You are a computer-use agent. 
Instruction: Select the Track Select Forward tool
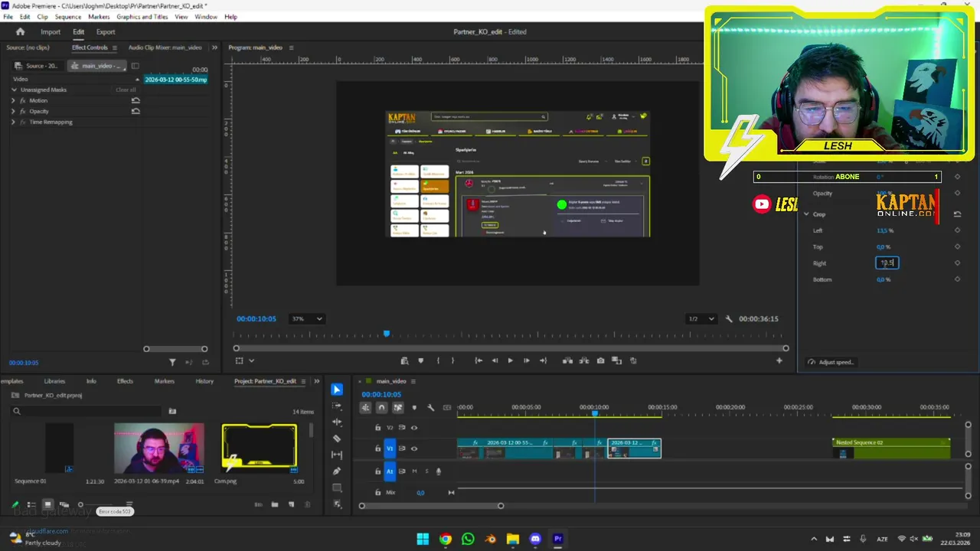click(337, 406)
